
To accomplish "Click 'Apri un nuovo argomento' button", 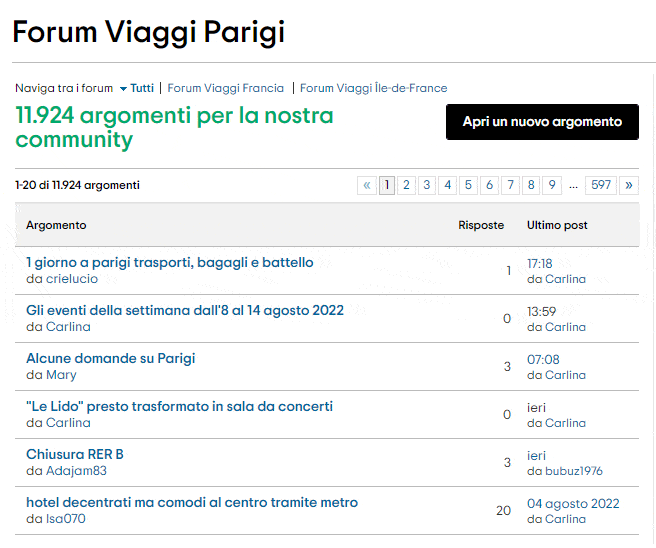I will [x=542, y=122].
